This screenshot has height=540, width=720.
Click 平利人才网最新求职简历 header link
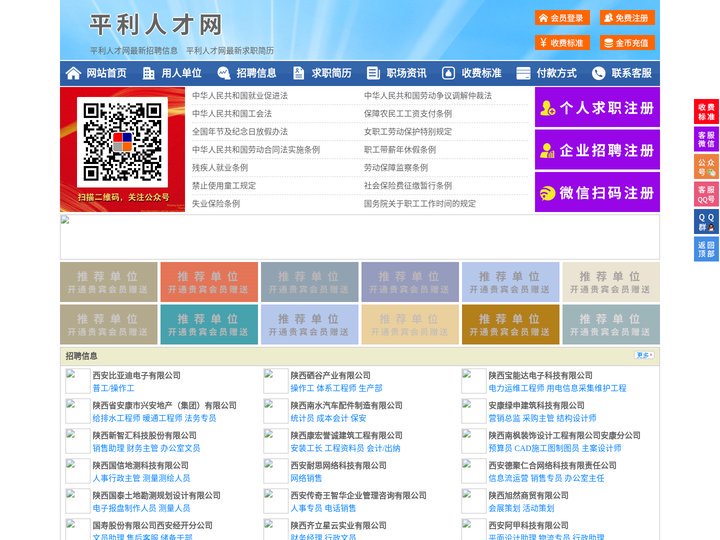click(230, 51)
